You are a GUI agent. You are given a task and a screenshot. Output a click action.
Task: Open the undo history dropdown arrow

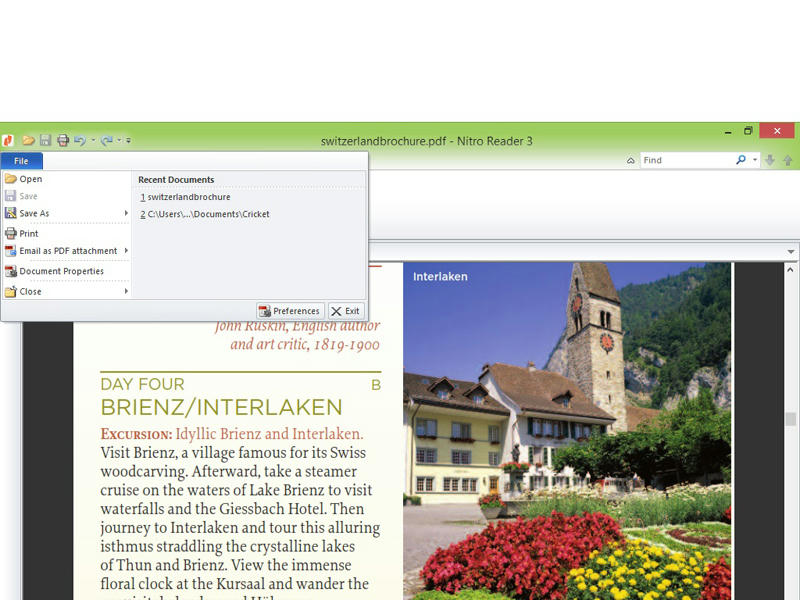coord(93,140)
